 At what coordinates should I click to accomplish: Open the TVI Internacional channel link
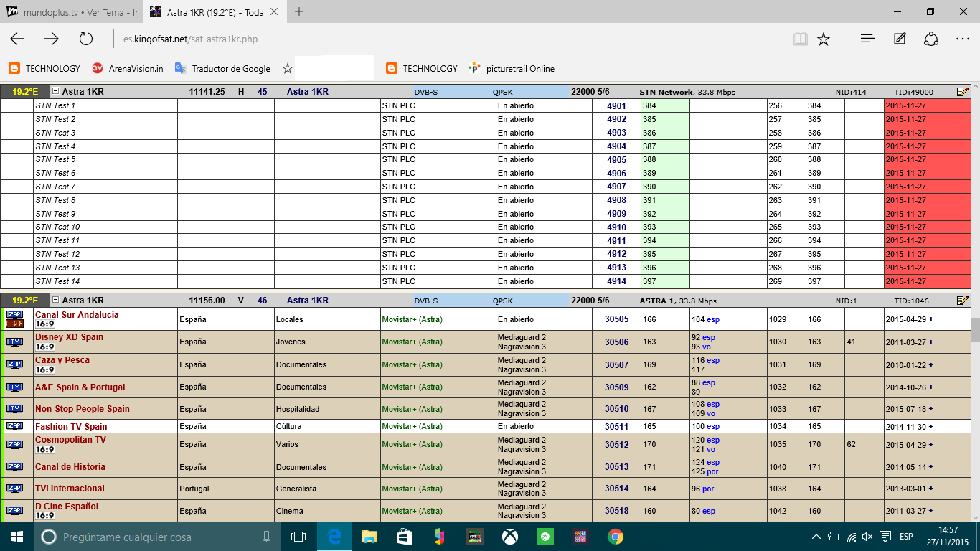click(x=70, y=489)
